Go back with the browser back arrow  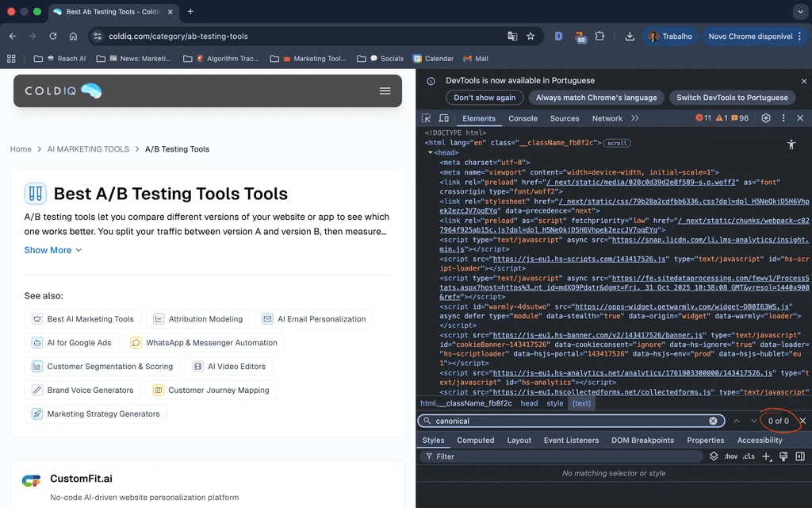[x=13, y=37]
